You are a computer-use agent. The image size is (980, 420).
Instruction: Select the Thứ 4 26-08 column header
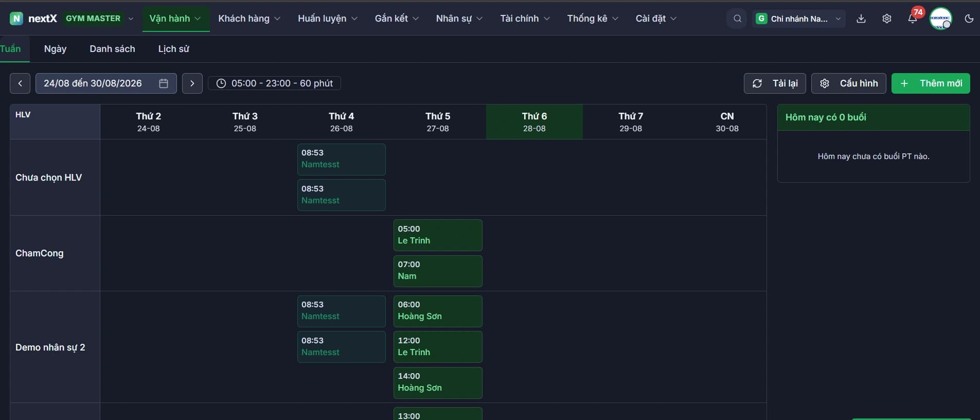[342, 122]
